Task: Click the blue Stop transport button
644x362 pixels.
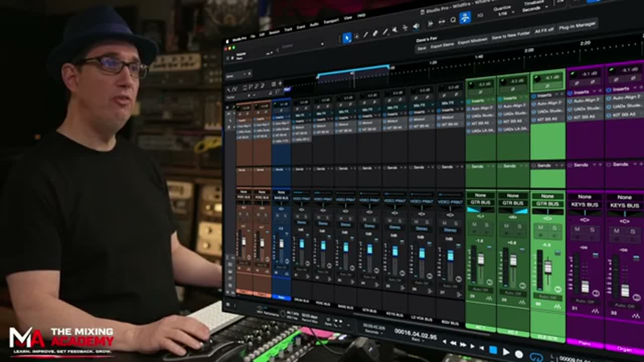Action: pyautogui.click(x=493, y=350)
